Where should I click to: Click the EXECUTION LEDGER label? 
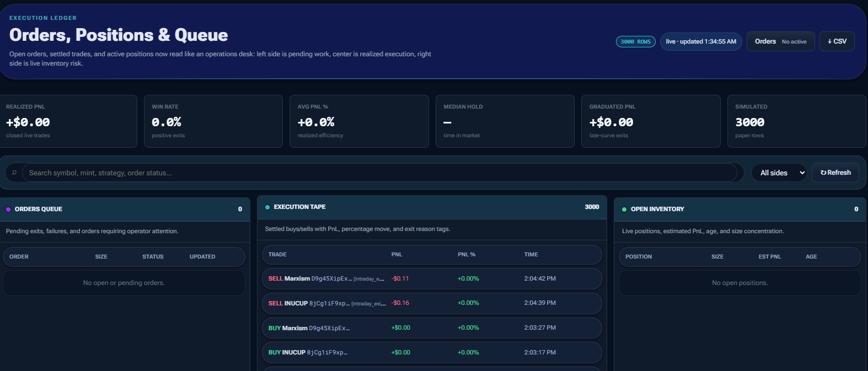43,18
